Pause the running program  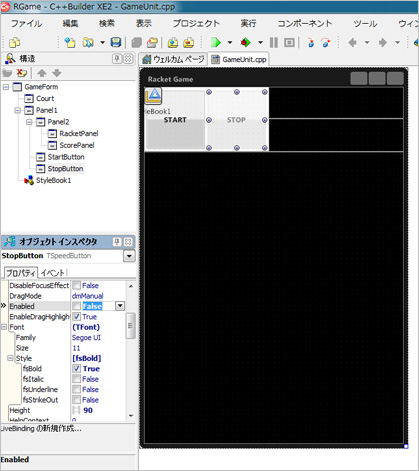274,43
